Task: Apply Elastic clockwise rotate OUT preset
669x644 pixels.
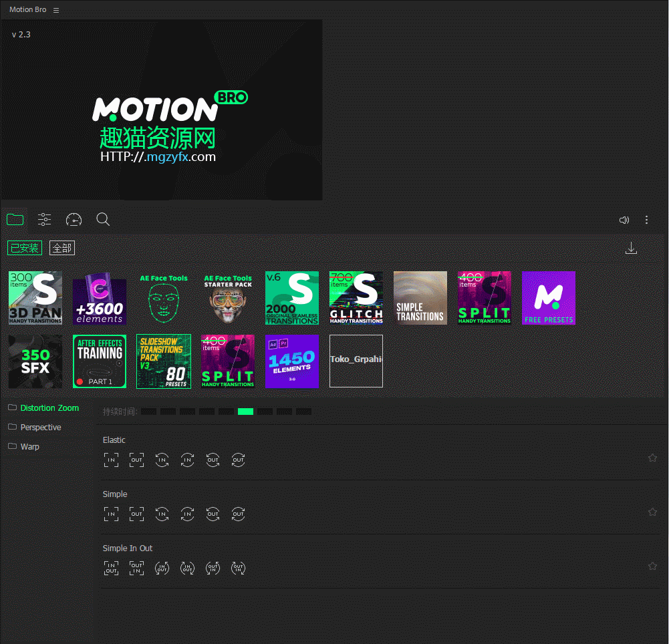Action: tap(238, 460)
